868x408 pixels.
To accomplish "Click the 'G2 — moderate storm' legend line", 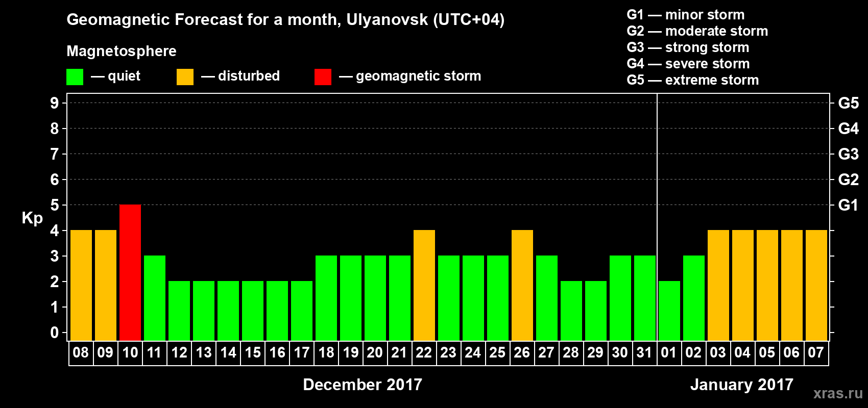I will (x=697, y=31).
